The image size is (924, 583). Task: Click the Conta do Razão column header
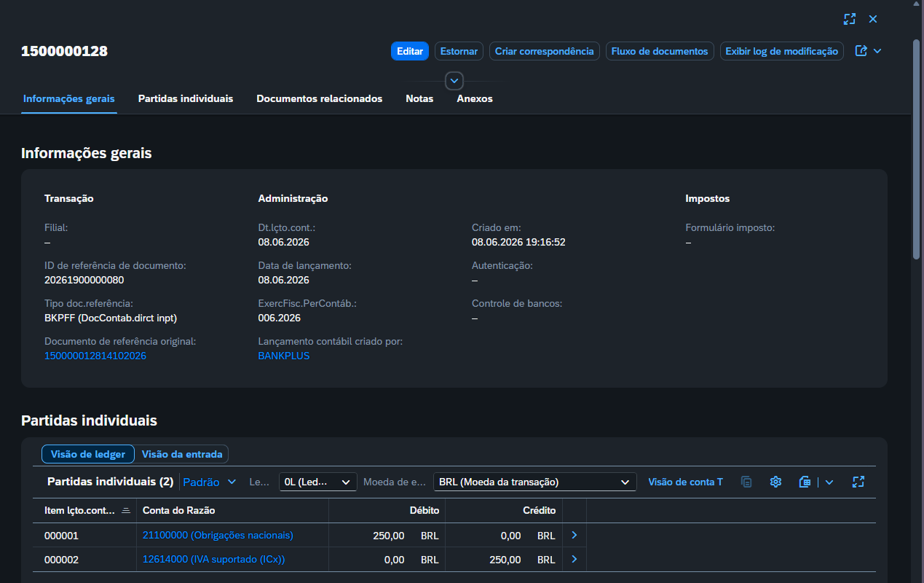tap(233, 510)
